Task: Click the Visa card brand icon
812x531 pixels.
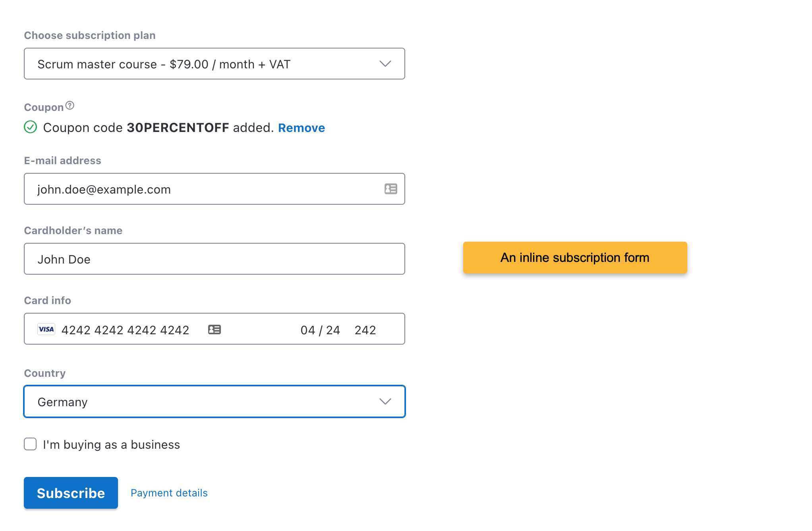Action: click(46, 329)
